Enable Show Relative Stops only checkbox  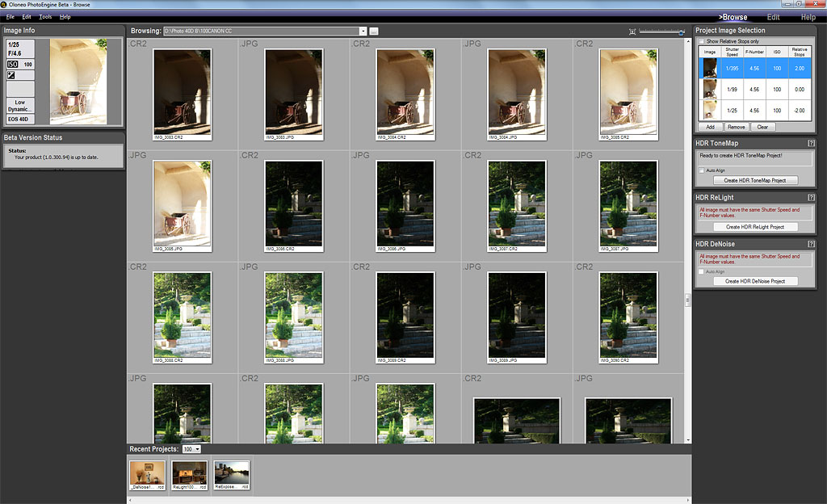[x=702, y=40]
